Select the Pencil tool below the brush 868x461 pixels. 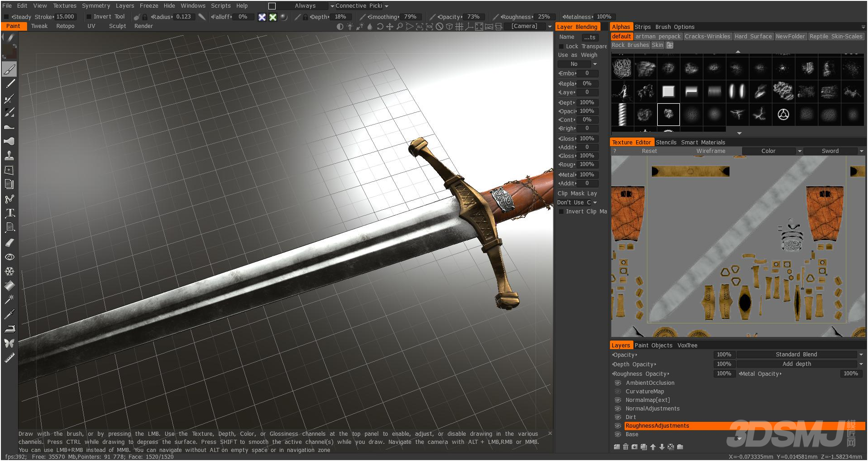[x=9, y=84]
